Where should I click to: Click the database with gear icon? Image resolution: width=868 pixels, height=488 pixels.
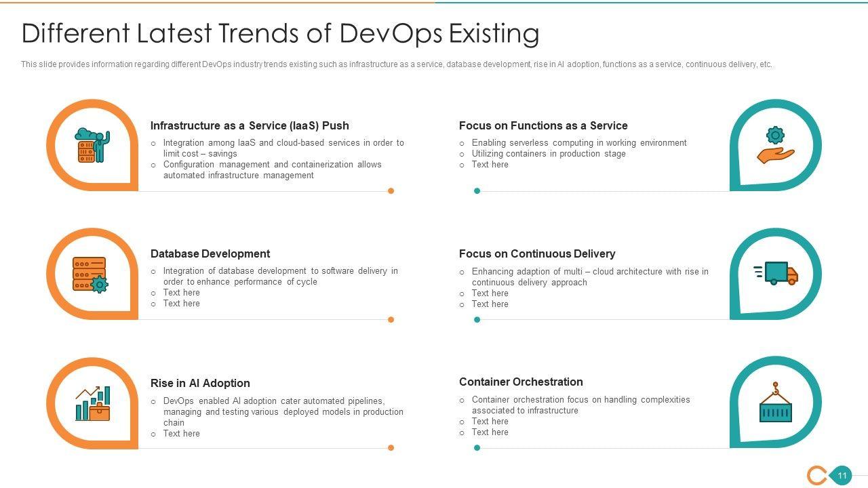90,274
